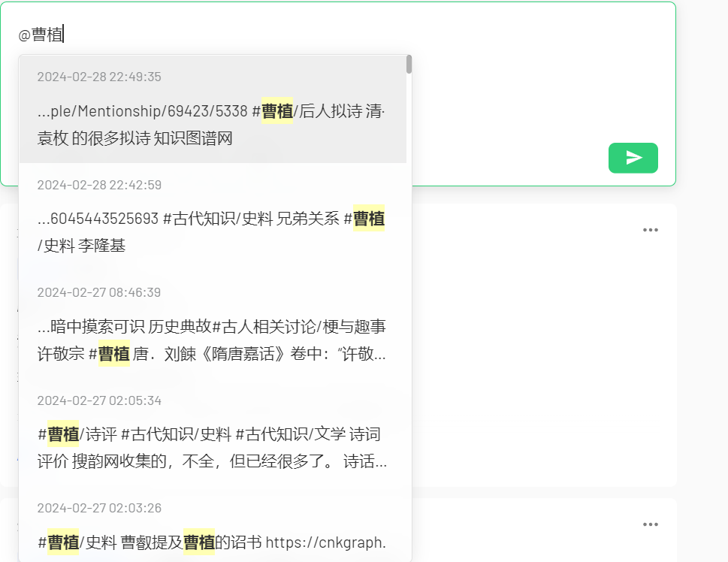Screen dimensions: 728x562
Task: Click the #曹植/后人拟诗 tag
Action: [307, 108]
